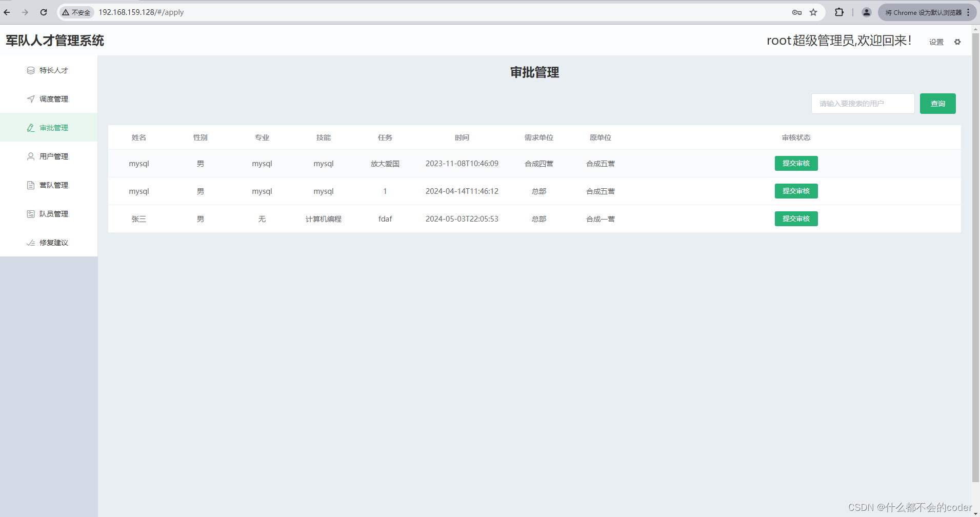Click the fdaf task cell
Viewport: 980px width, 517px height.
[385, 219]
